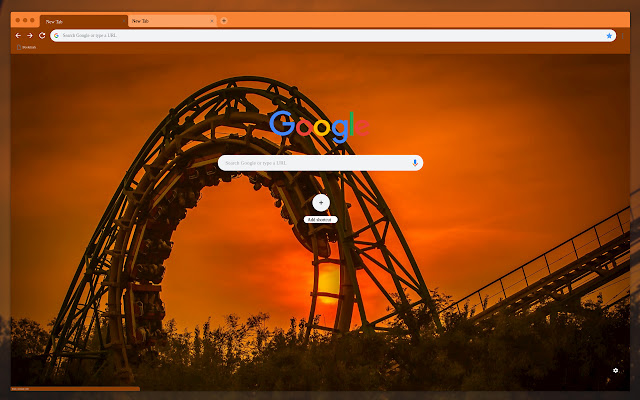Bookmark this page with the star icon
640x400 pixels.
(x=609, y=36)
